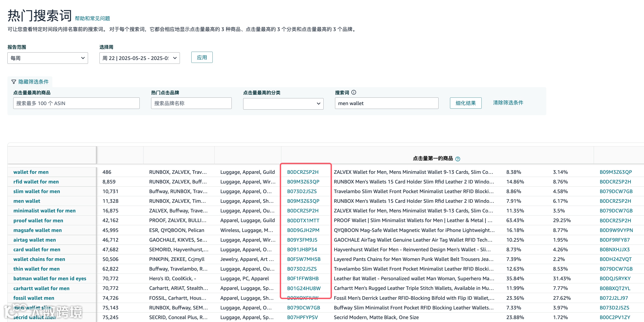This screenshot has width=644, height=322.
Task: Open the week selection dropdown
Action: click(139, 58)
